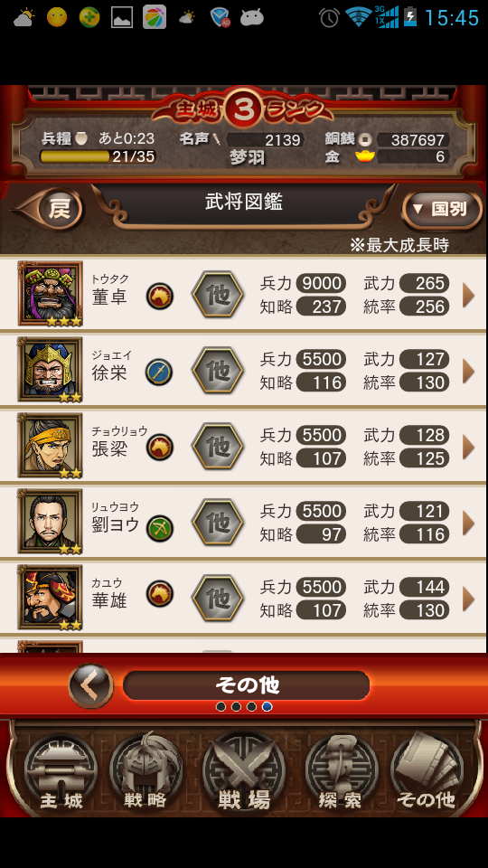Select the first page indicator dot
The width and height of the screenshot is (488, 868).
pyautogui.click(x=221, y=707)
